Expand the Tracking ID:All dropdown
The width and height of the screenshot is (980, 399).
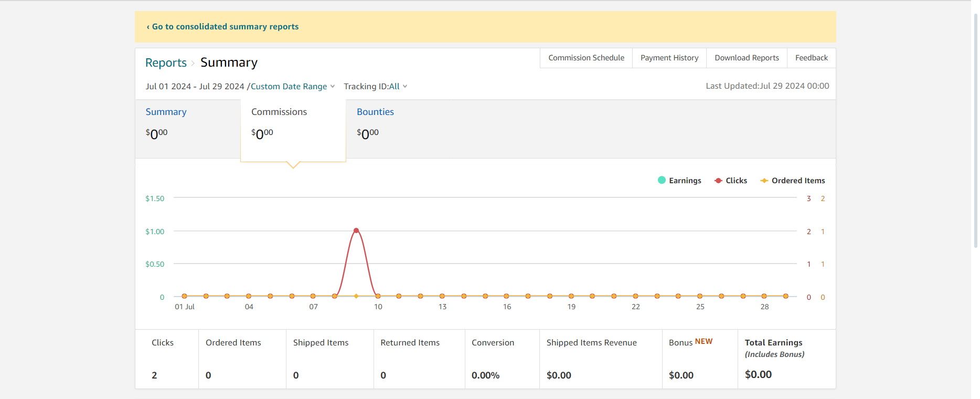(376, 87)
